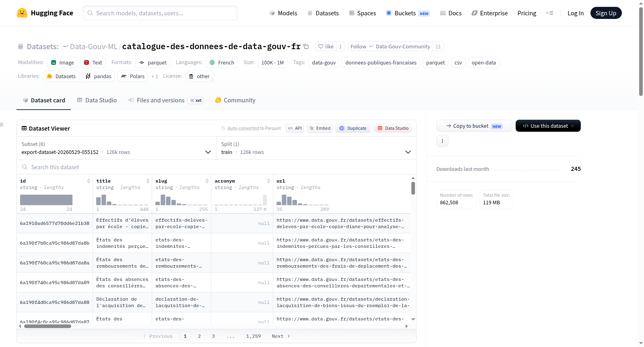644x347 pixels.
Task: Sort the title column
Action: pos(148,181)
